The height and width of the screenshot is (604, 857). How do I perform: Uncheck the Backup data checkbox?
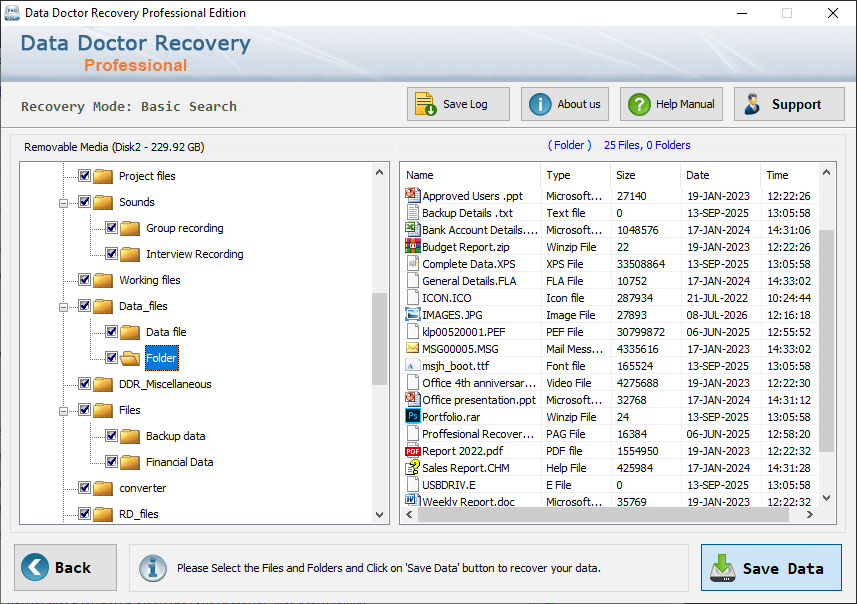click(x=111, y=436)
